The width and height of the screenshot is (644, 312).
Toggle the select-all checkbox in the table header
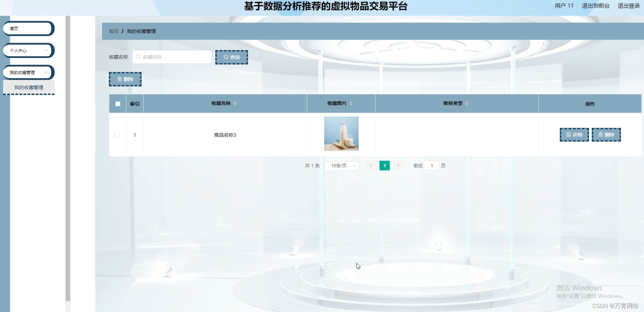pyautogui.click(x=117, y=103)
